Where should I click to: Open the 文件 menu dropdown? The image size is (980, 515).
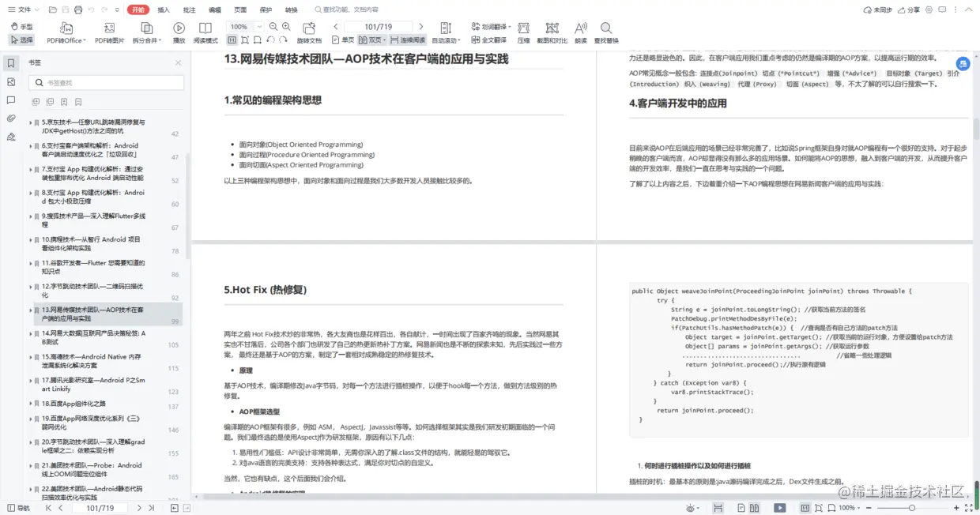[x=22, y=9]
